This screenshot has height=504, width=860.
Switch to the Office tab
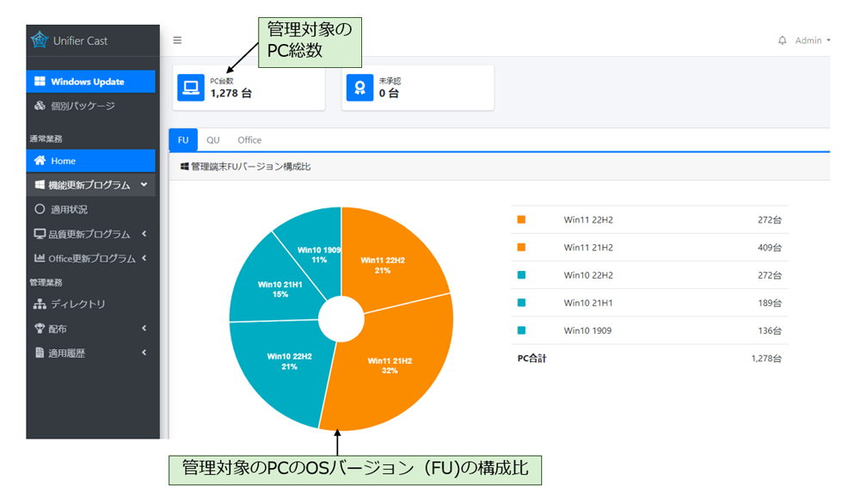[x=249, y=140]
